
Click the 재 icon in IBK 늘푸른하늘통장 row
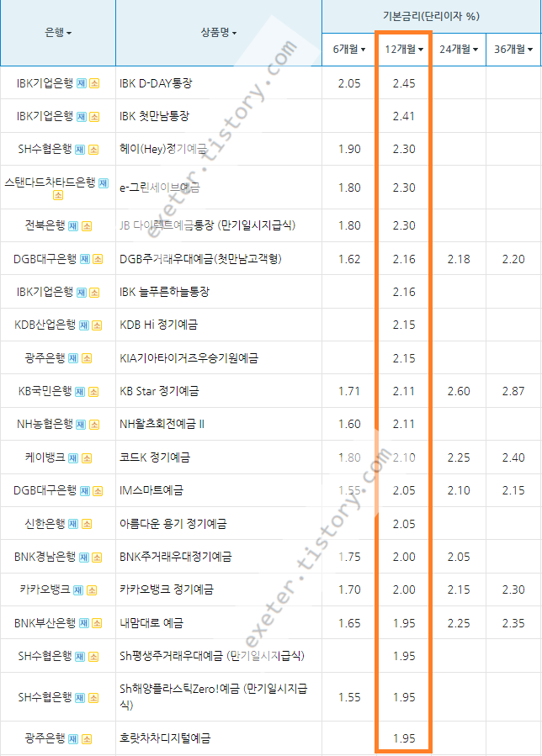[82, 292]
